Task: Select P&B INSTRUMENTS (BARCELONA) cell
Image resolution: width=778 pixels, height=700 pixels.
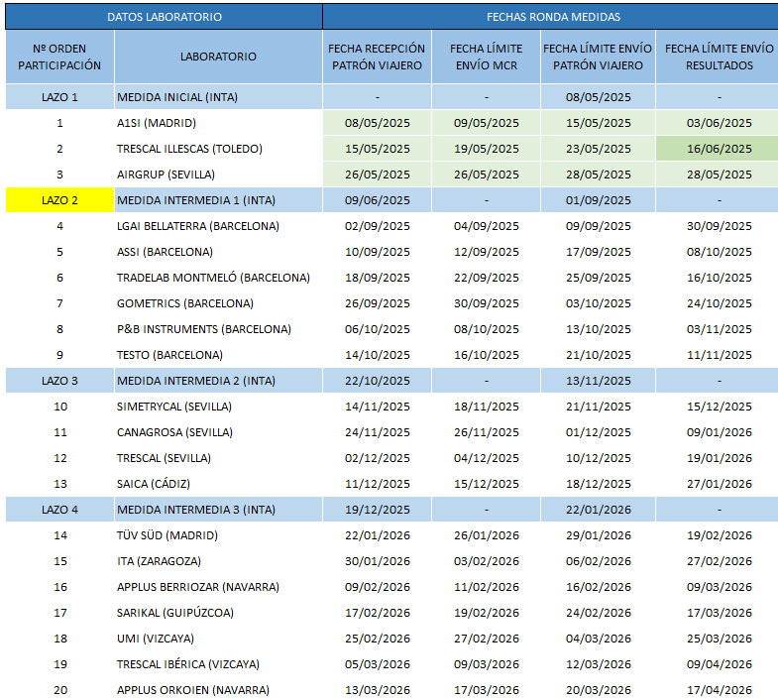Action: coord(218,329)
